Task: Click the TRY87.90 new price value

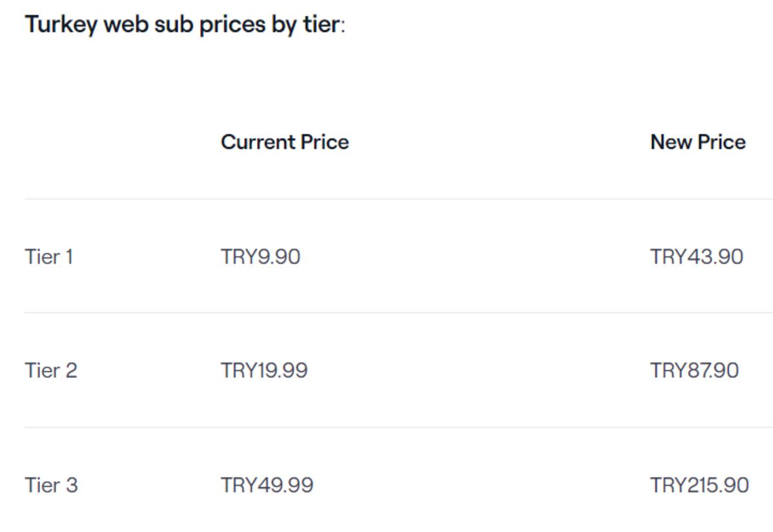Action: point(694,371)
